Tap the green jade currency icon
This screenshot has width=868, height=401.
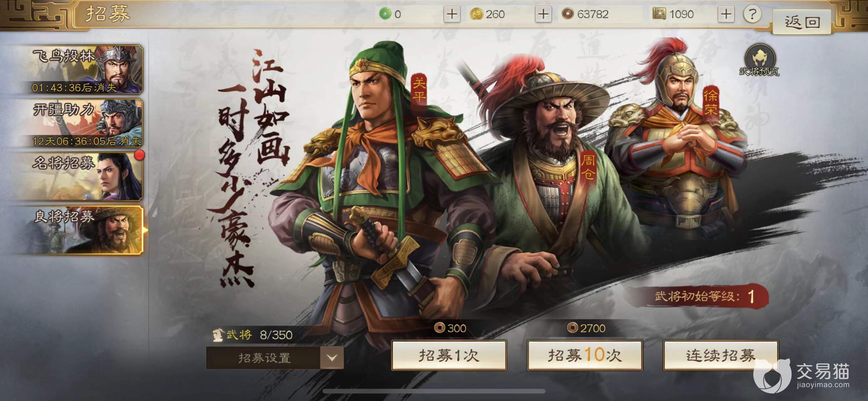(x=385, y=14)
